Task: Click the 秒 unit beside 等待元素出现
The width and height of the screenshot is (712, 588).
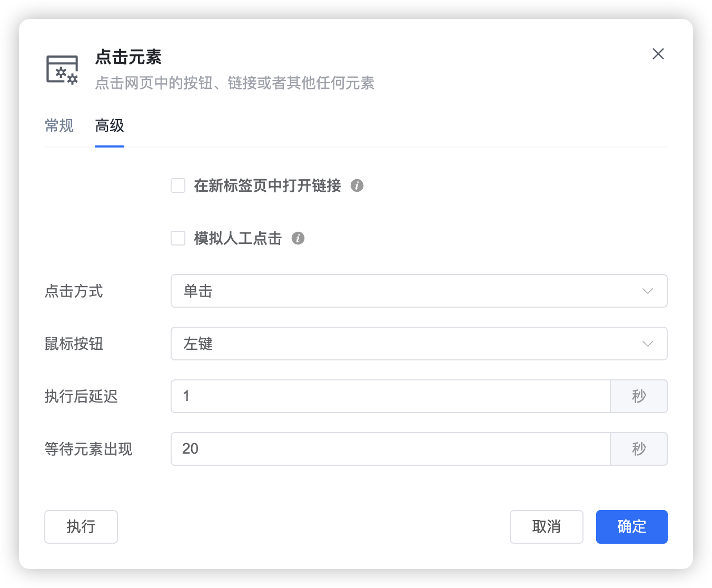Action: pyautogui.click(x=639, y=449)
